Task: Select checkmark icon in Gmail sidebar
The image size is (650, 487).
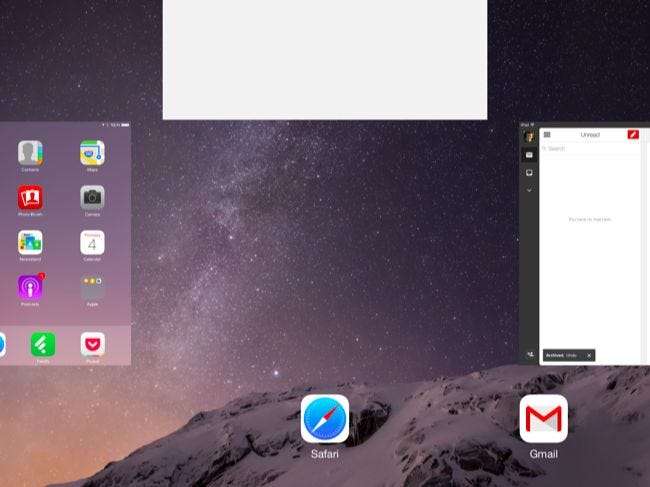Action: [x=529, y=190]
